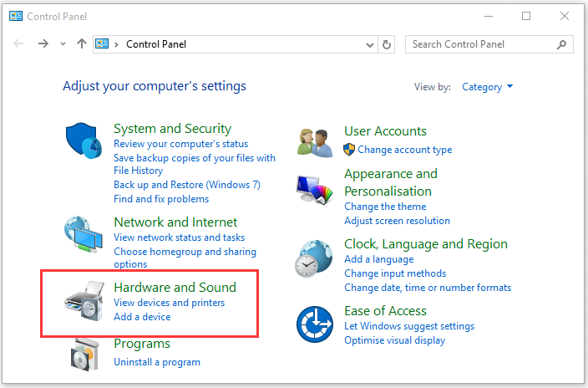Click Let Windows suggest settings
The image size is (588, 388).
[409, 326]
